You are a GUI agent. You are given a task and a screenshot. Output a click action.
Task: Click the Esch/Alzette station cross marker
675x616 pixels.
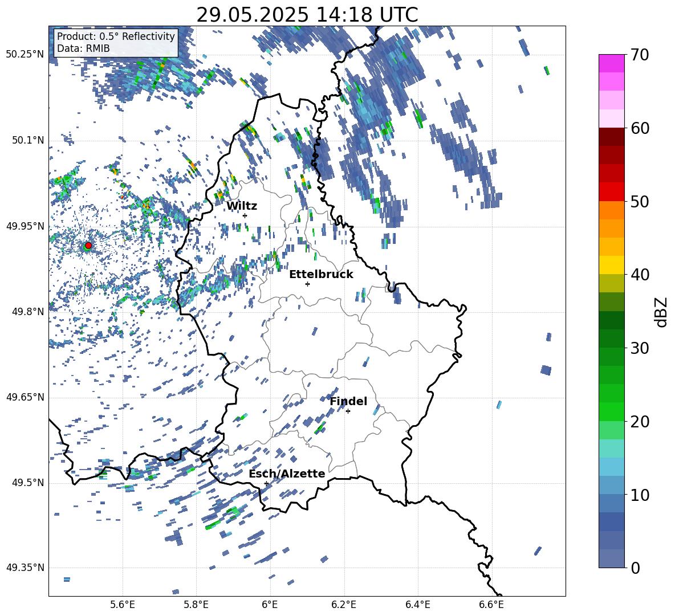click(x=266, y=483)
